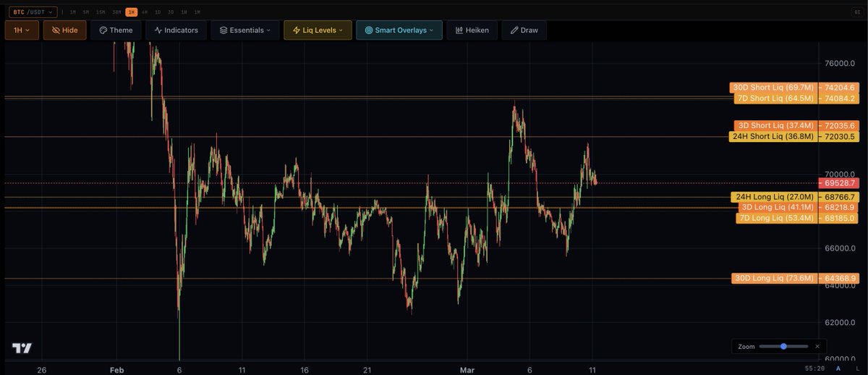Open the BTC/USDT pair selector
This screenshot has height=375, width=868.
coord(33,12)
